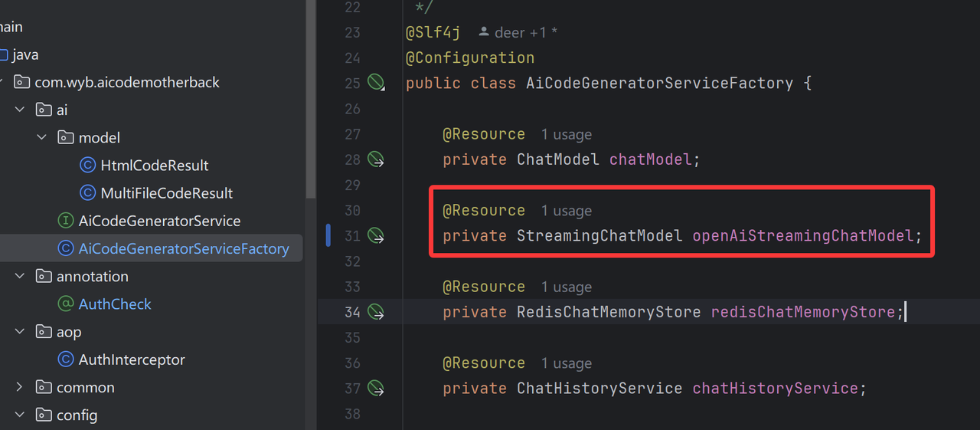Click the model package folder icon
The image size is (980, 430).
pos(66,137)
